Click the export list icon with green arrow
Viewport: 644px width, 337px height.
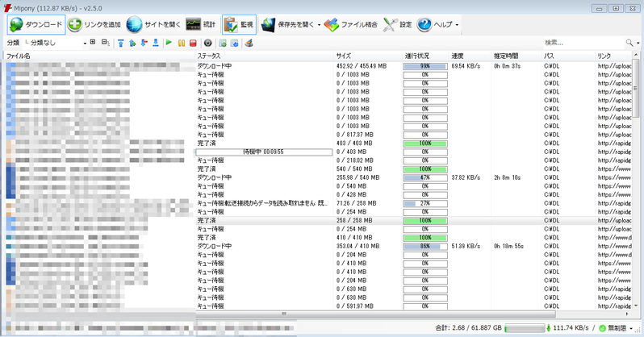[x=223, y=43]
